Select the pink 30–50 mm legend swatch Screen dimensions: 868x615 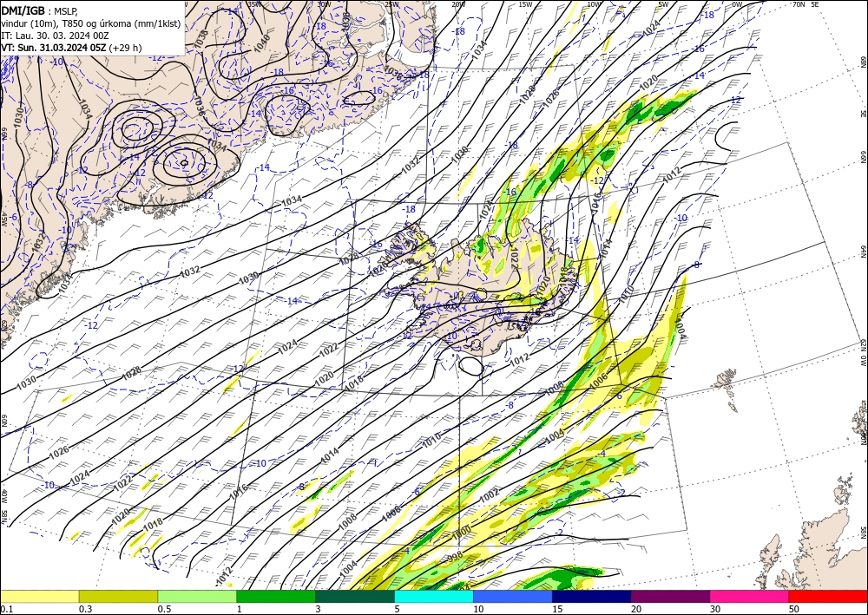coord(750,596)
